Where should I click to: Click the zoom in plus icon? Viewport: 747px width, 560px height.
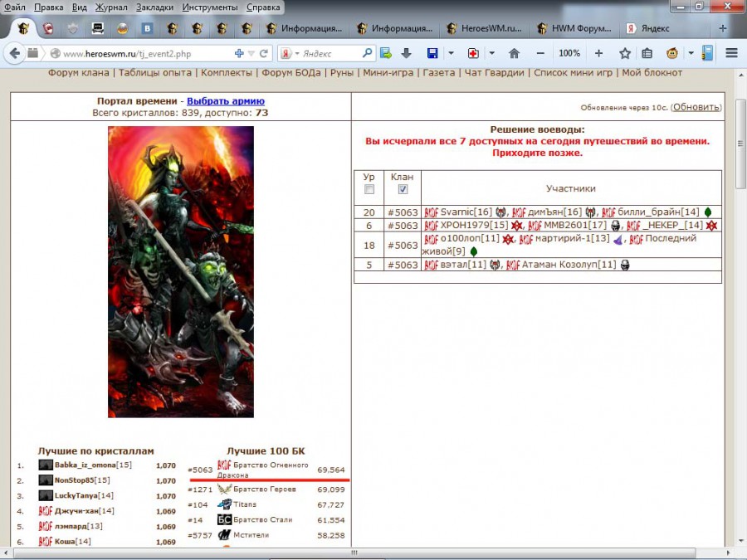598,53
